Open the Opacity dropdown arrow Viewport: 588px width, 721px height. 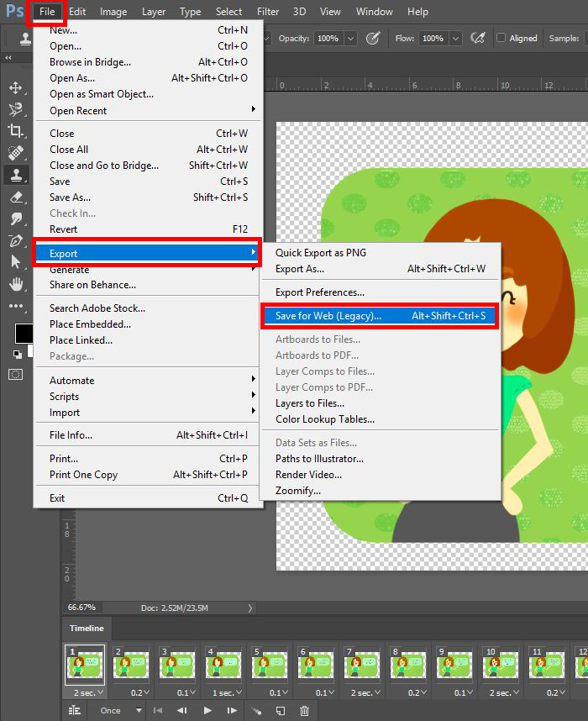click(351, 38)
